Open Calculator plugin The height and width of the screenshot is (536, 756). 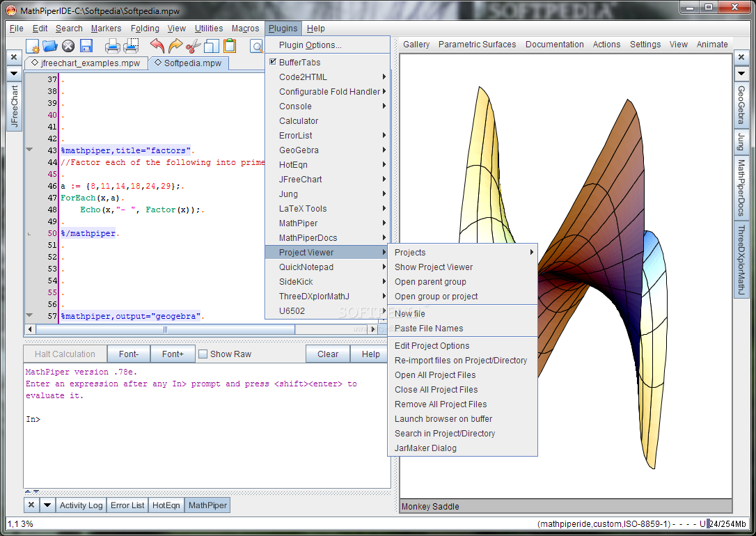pos(327,120)
